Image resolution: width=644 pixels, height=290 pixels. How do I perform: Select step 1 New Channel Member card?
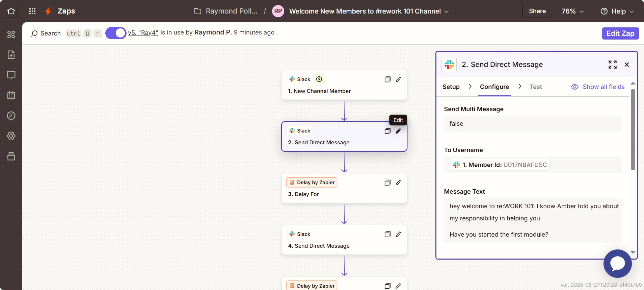point(344,85)
